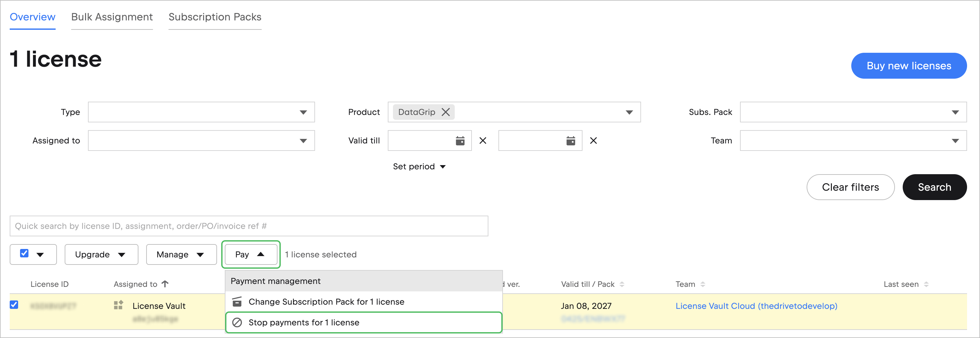The height and width of the screenshot is (338, 980).
Task: Sort by Assigned to column arrow
Action: 165,284
